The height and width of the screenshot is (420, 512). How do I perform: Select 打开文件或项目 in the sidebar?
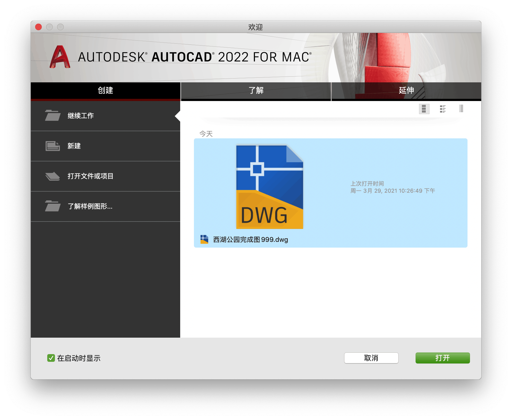pyautogui.click(x=105, y=176)
